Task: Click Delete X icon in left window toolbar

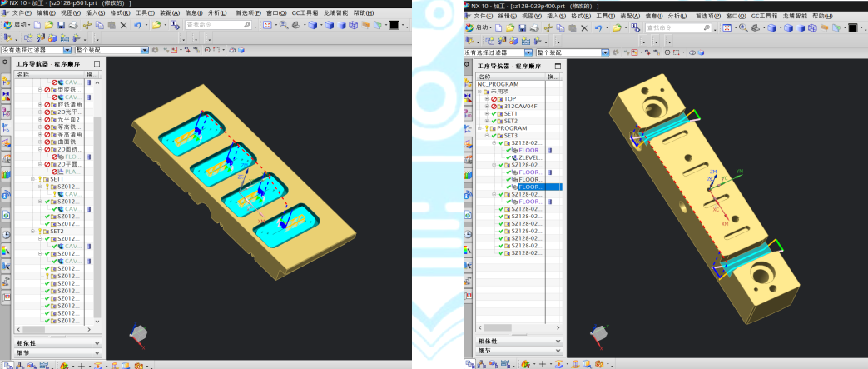Action: (x=123, y=26)
